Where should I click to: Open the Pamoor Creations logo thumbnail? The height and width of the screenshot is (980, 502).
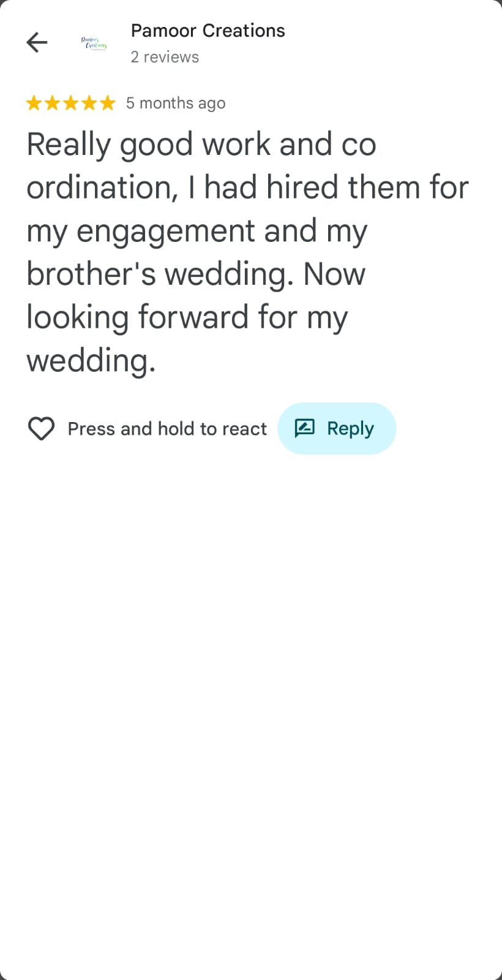[x=94, y=43]
